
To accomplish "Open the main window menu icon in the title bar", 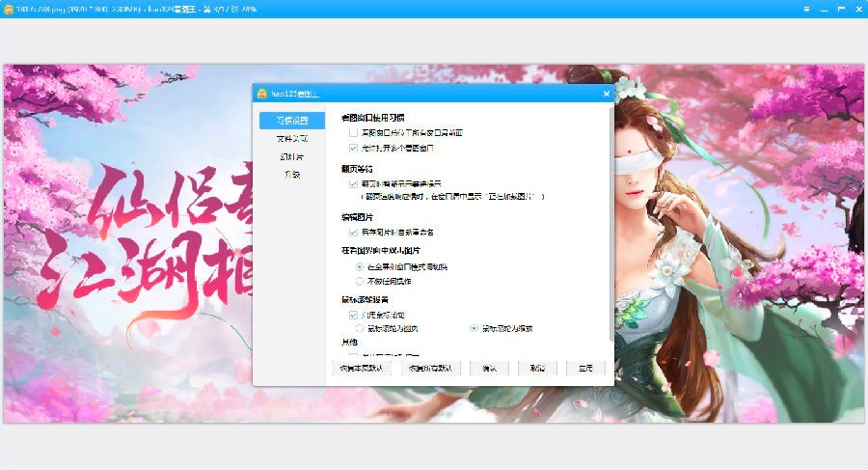I will tap(806, 9).
